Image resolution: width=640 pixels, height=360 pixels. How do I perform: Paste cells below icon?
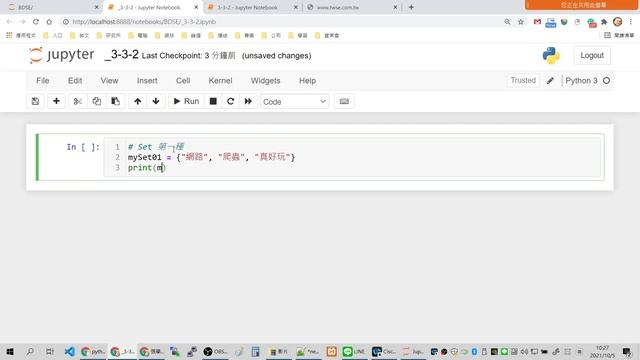116,101
